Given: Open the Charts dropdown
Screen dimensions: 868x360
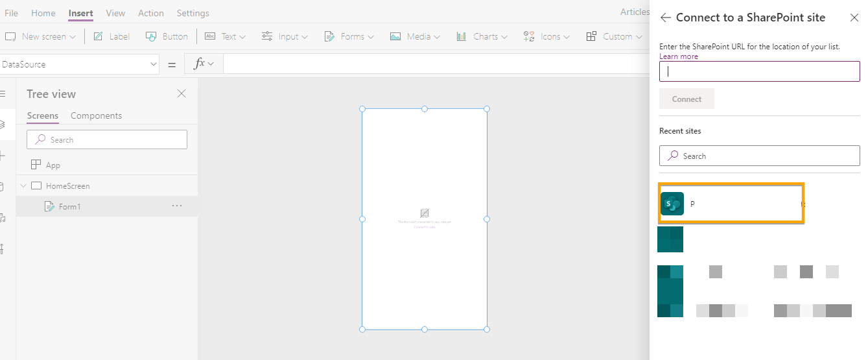Looking at the screenshot, I should click(481, 37).
